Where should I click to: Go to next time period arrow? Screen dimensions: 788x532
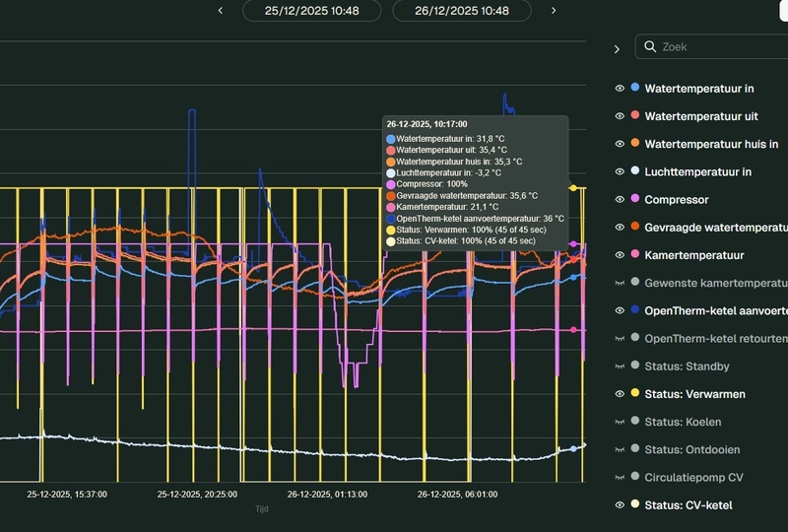click(554, 11)
